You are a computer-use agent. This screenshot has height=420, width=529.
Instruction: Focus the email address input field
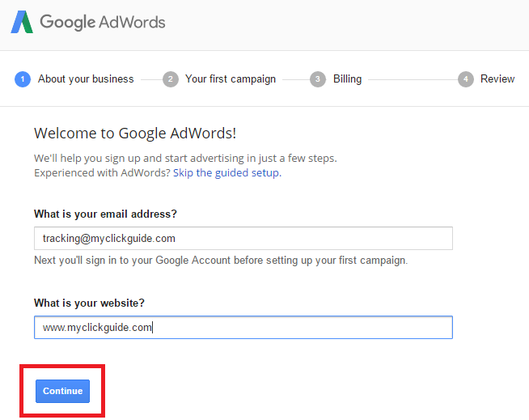click(x=243, y=239)
